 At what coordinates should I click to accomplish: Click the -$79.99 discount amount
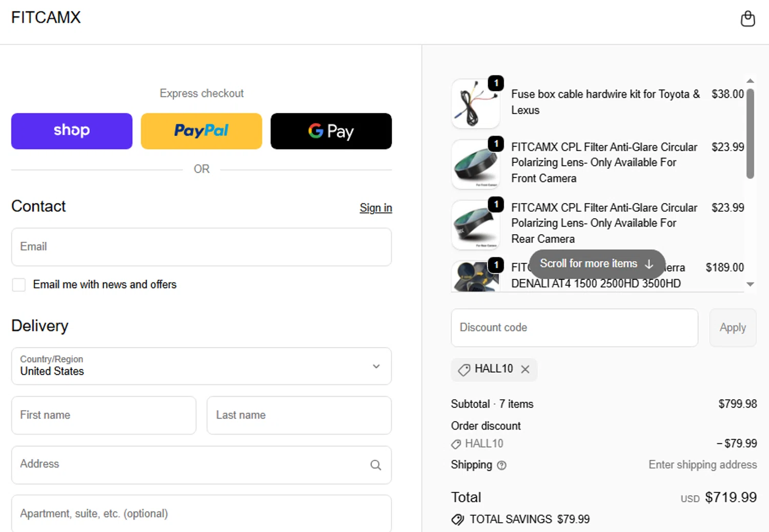(x=736, y=443)
